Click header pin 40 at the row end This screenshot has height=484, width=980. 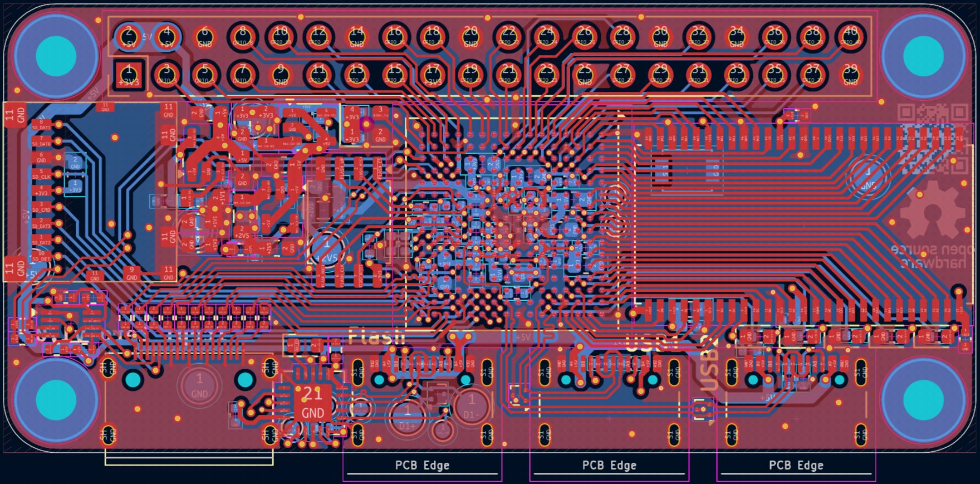click(x=850, y=36)
